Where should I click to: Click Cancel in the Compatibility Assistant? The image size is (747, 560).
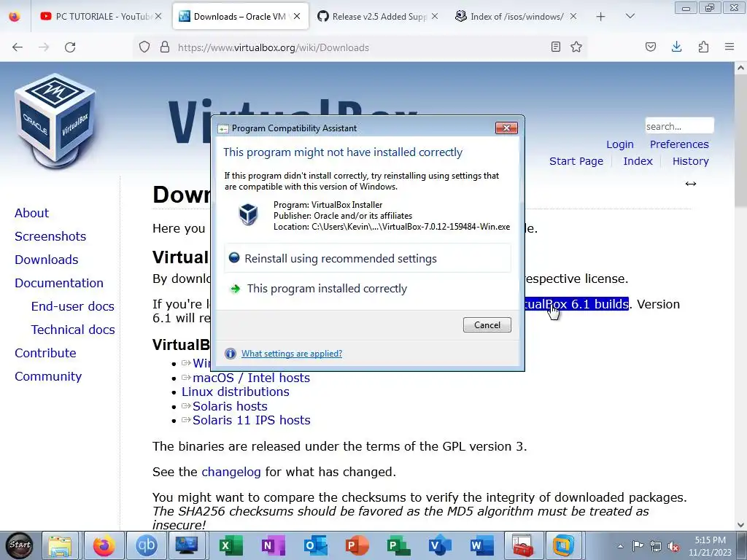coord(487,324)
